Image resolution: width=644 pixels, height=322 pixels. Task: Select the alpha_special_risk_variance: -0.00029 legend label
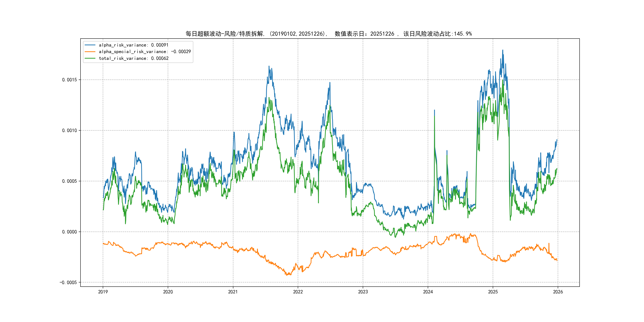(x=145, y=52)
